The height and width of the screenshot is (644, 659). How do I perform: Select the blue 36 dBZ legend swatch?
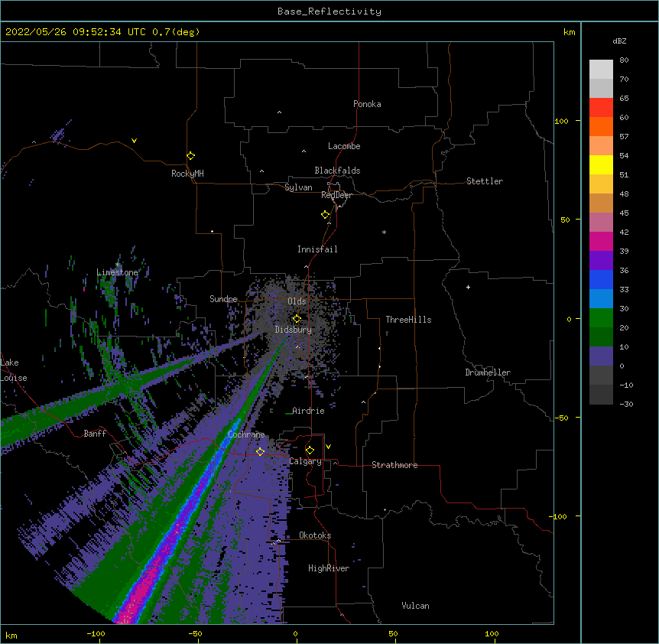[x=601, y=279]
